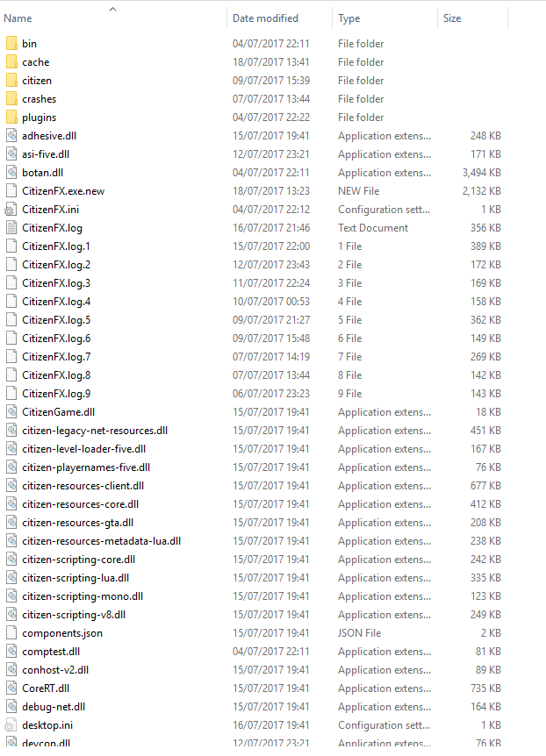Click the Text Document type cell
Viewport: 546px width, 756px height.
373,227
